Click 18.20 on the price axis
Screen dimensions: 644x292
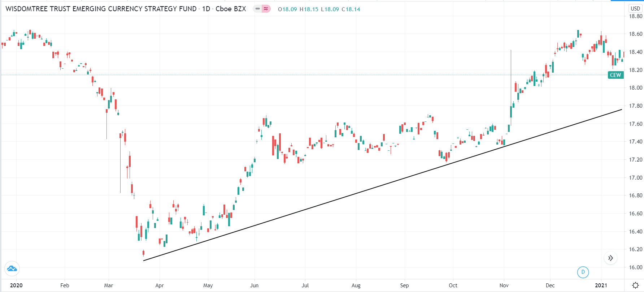click(635, 70)
